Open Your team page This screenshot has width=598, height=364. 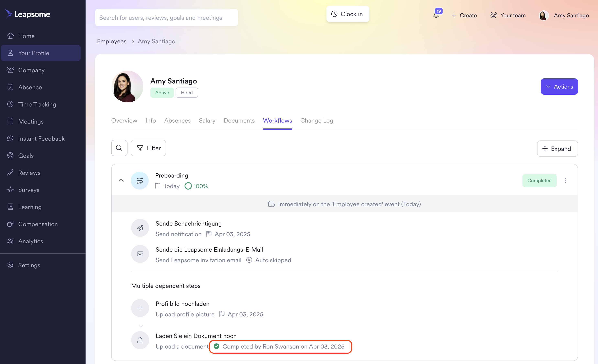point(508,15)
